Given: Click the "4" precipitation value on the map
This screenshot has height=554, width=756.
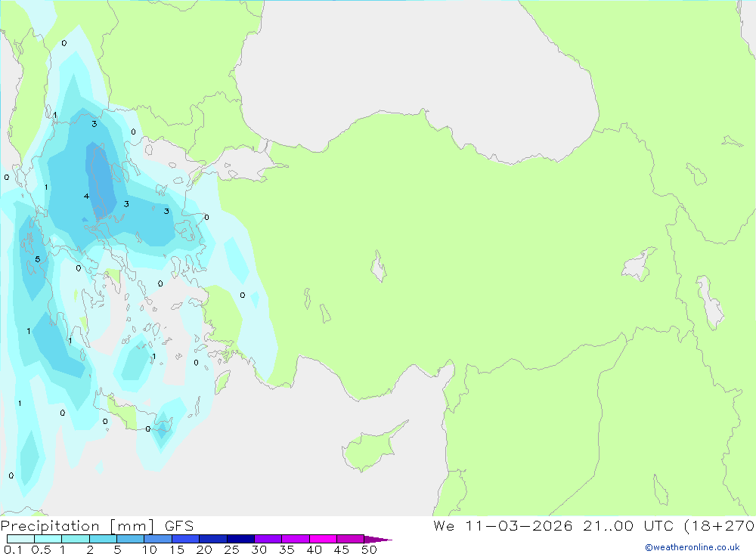Looking at the screenshot, I should 86,197.
